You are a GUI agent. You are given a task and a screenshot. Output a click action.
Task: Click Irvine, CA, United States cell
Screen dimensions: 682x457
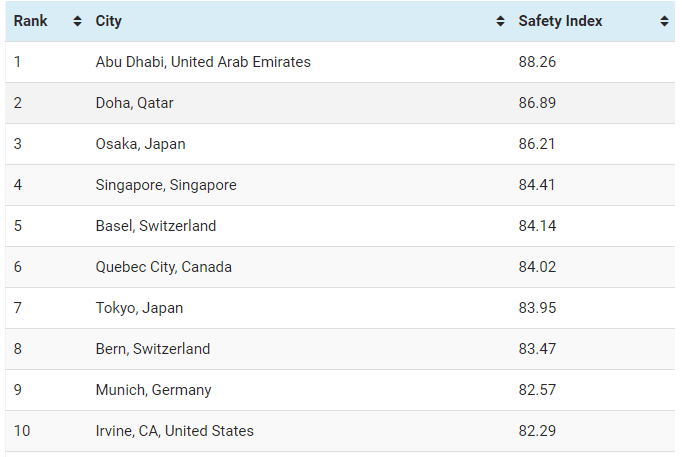point(175,431)
